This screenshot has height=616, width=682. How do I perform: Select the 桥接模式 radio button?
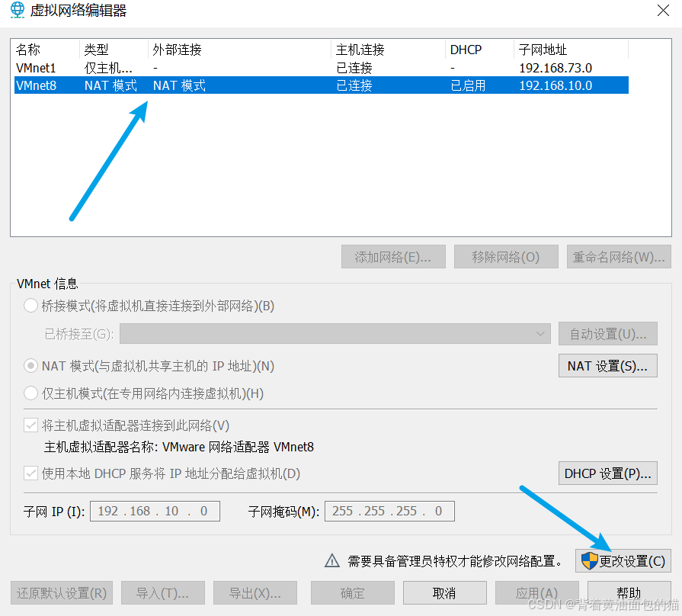(31, 306)
